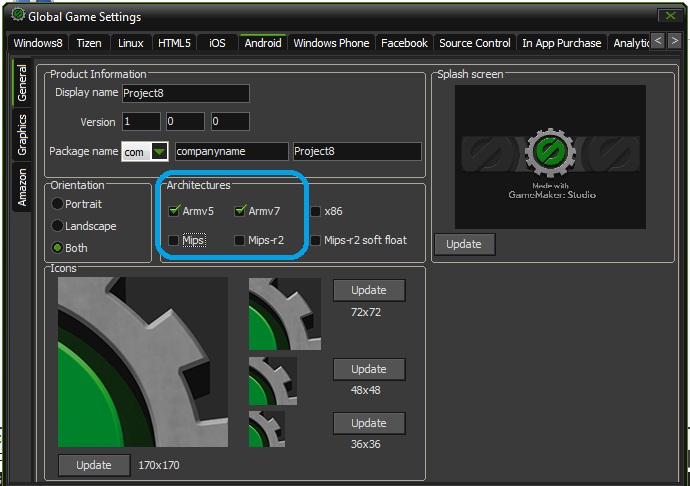The image size is (690, 486).
Task: Enable the x86 architecture checkbox
Action: click(315, 211)
